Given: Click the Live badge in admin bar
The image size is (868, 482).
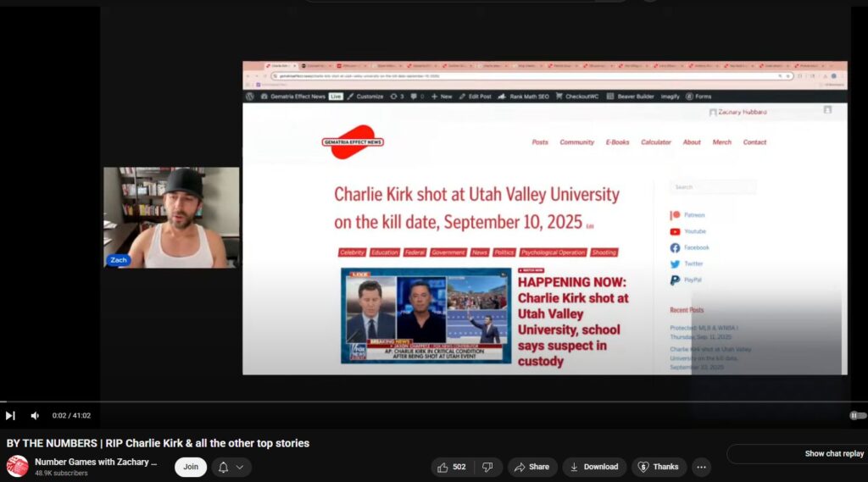Looking at the screenshot, I should tap(336, 97).
